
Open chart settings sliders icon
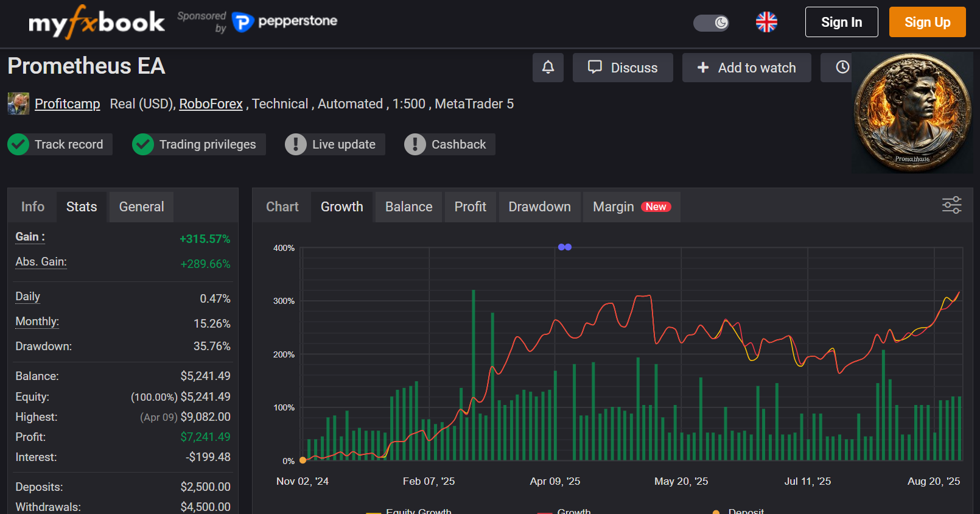[951, 205]
